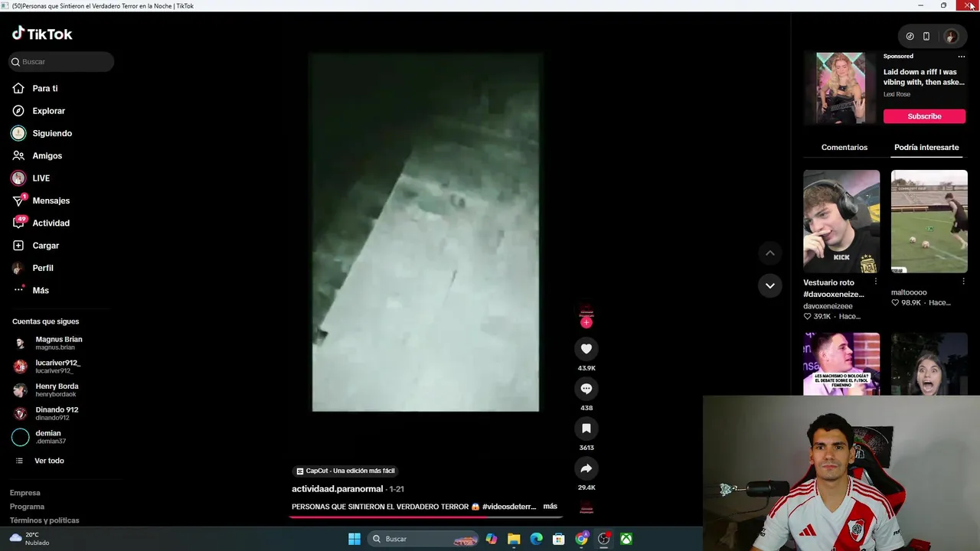Launch Copilot from the taskbar
Image resolution: width=980 pixels, height=551 pixels.
492,539
